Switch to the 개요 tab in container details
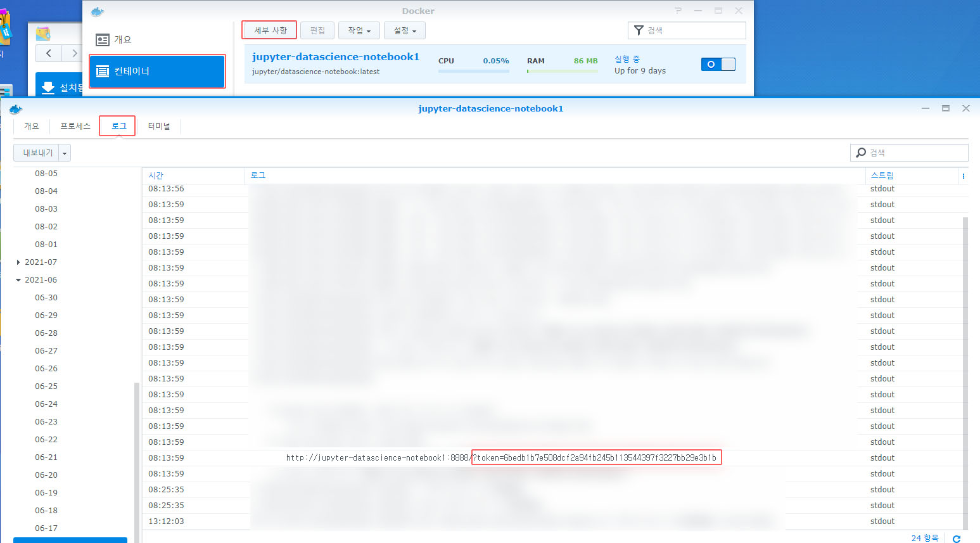Image resolution: width=980 pixels, height=543 pixels. (x=32, y=126)
